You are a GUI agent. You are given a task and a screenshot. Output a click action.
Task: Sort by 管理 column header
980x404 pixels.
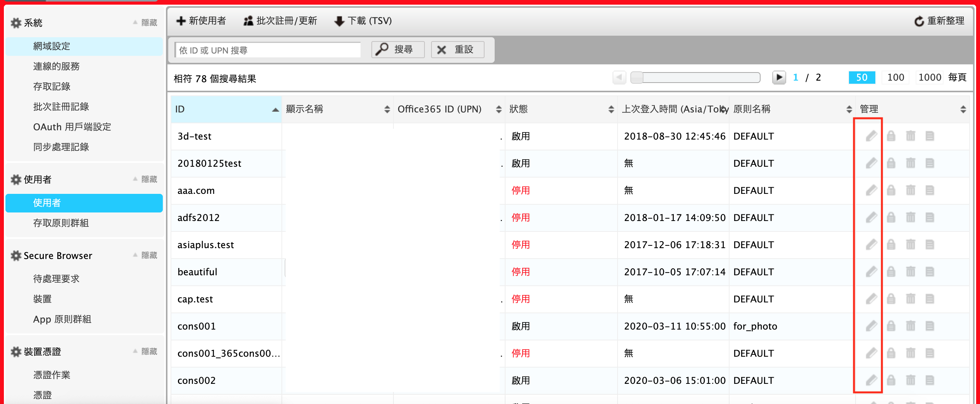[912, 109]
